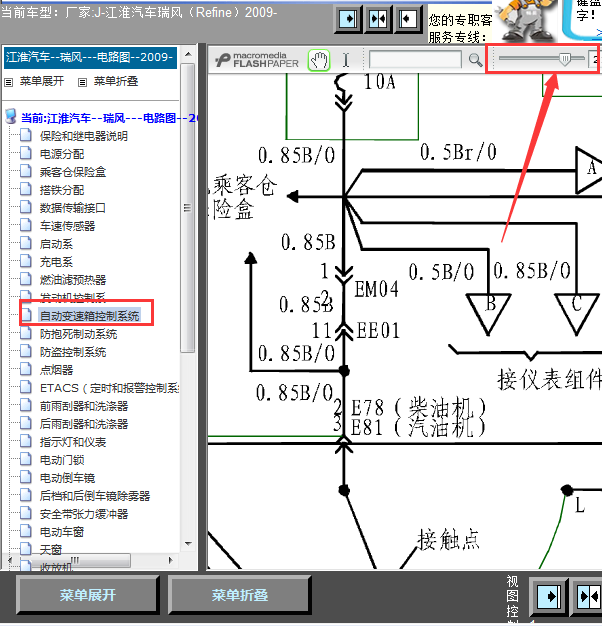Viewport: 602px width, 626px height.
Task: Open the 电动门锁 tree item
Action: click(x=62, y=460)
